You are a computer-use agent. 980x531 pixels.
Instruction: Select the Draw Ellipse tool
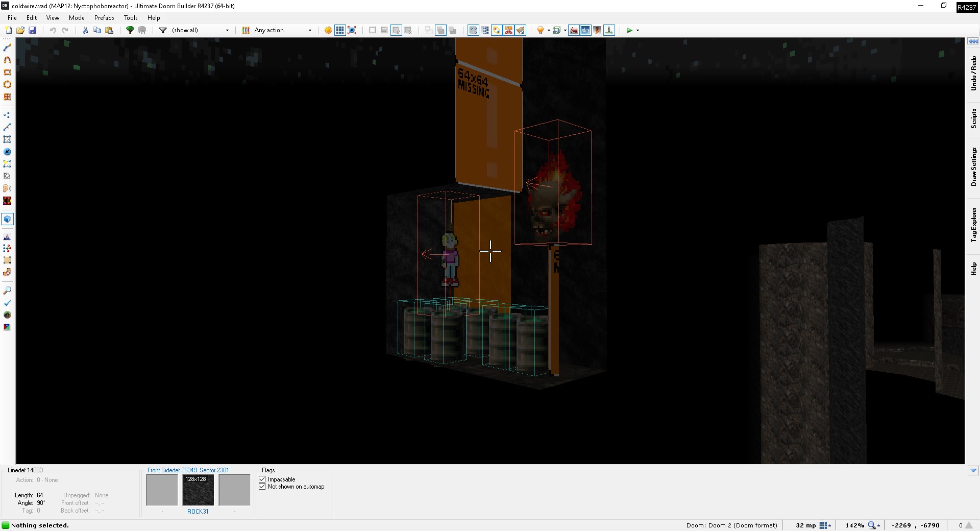[x=7, y=84]
